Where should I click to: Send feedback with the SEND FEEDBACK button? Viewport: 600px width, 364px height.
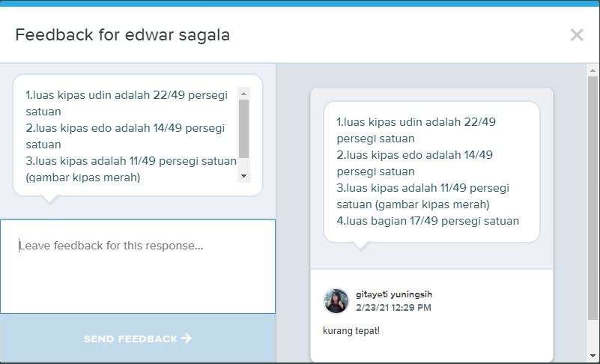click(x=137, y=339)
